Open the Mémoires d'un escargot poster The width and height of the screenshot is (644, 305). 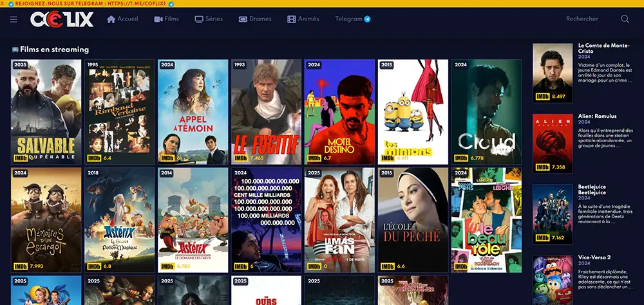46,220
